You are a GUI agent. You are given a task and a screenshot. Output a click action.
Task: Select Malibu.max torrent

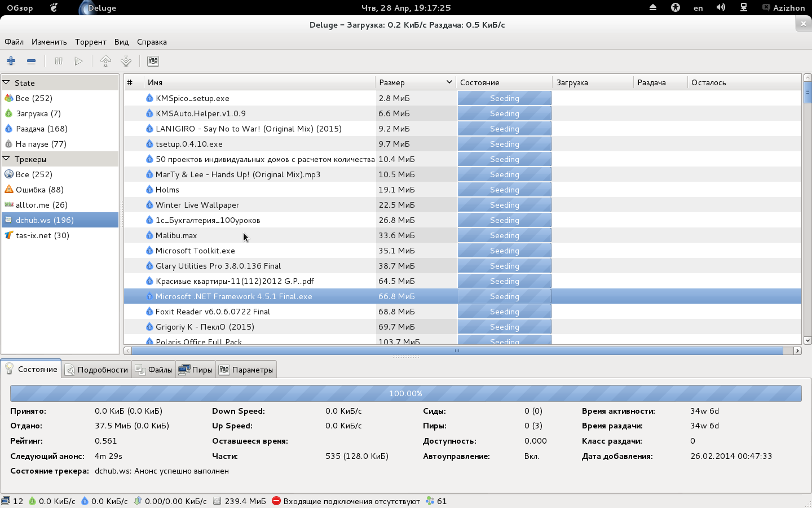[x=462, y=235]
